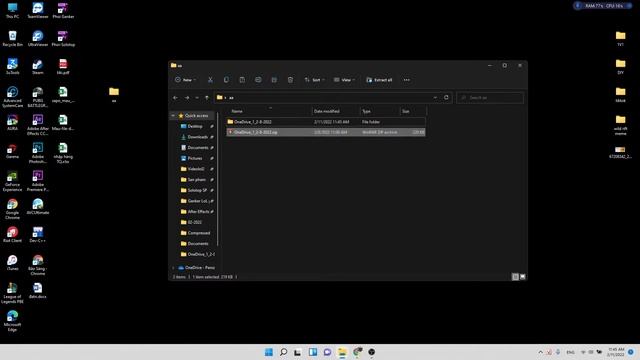Click the Share icon in Explorer toolbar
Image resolution: width=640 pixels, height=360 pixels.
[274, 80]
